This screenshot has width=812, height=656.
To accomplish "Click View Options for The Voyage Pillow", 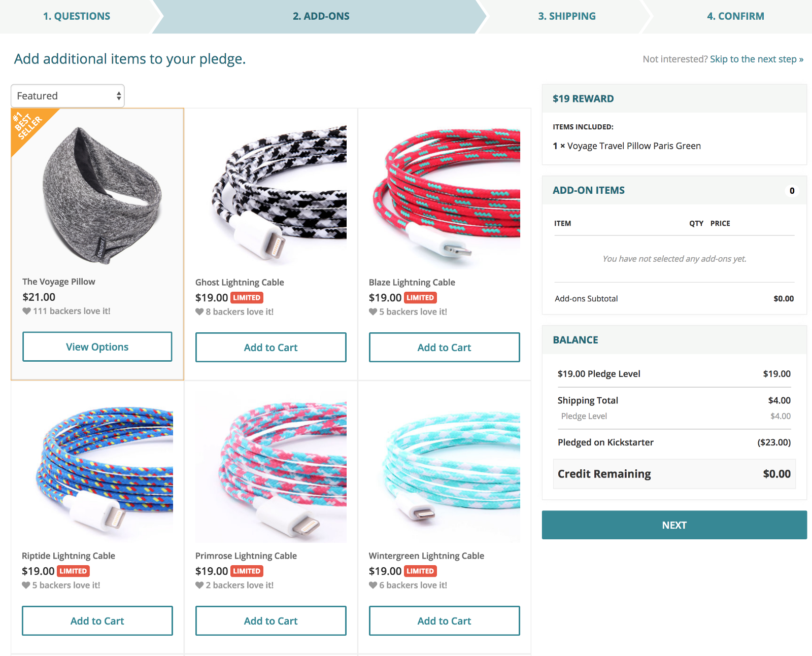I will pyautogui.click(x=97, y=347).
